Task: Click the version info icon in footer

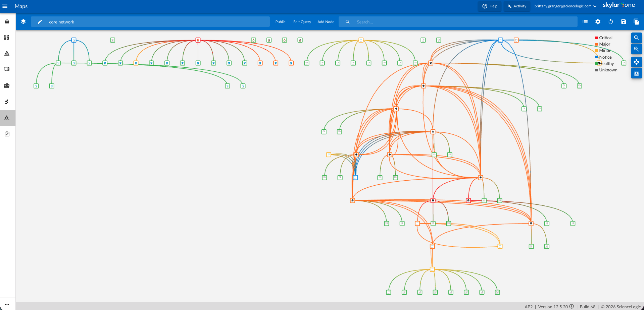Action: click(572, 306)
